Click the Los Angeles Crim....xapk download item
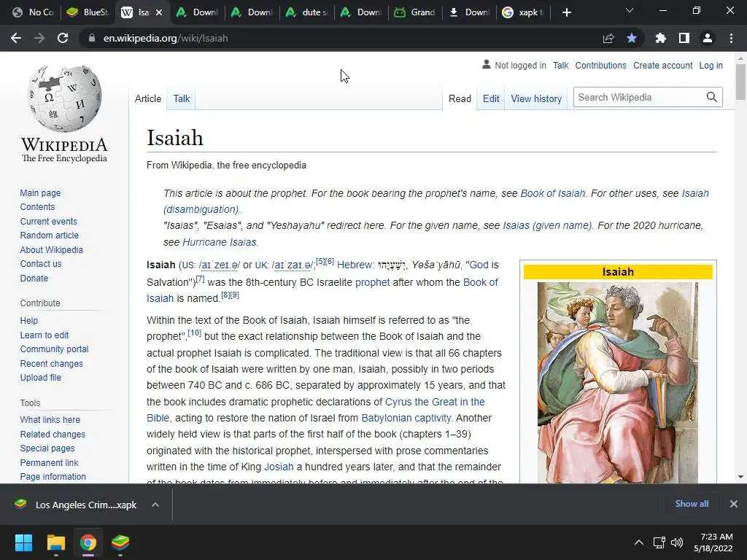 76,505
